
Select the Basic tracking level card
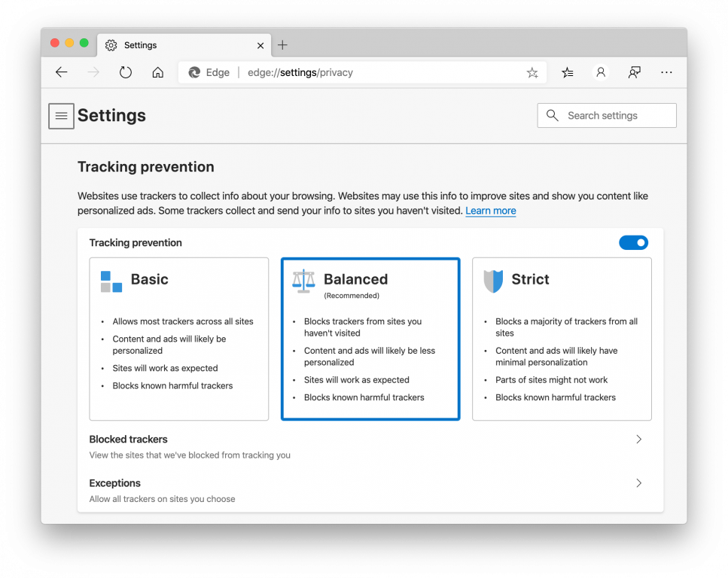coord(178,339)
